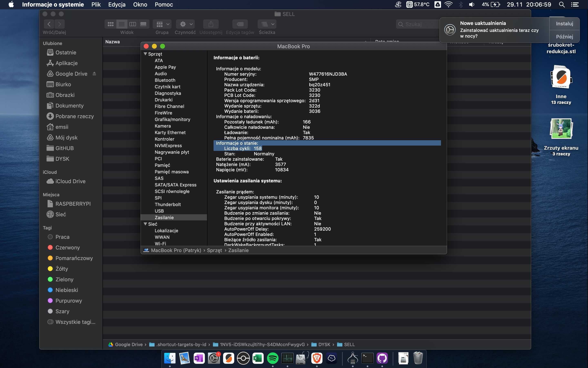Viewport: 588px width, 368px height.
Task: Click the Wi-Fi status icon in menu bar
Action: [x=448, y=4]
